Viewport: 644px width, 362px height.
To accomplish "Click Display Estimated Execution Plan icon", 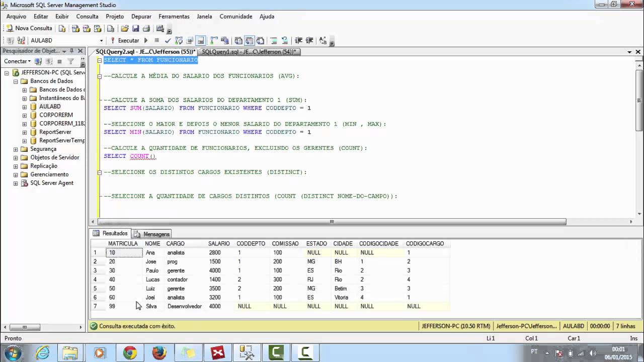I will click(179, 40).
